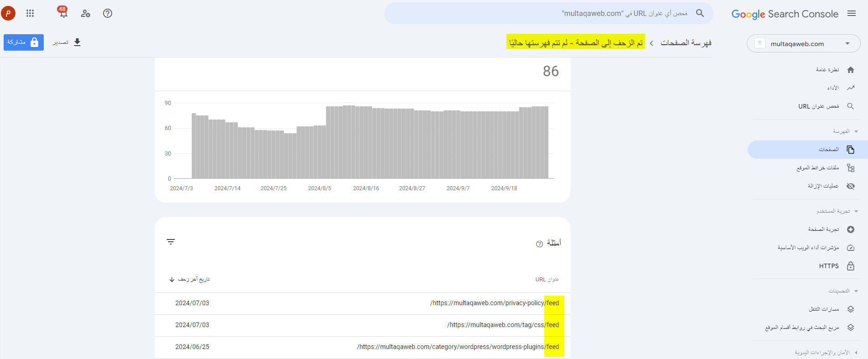Click the removals crossed-eye icon

click(851, 186)
